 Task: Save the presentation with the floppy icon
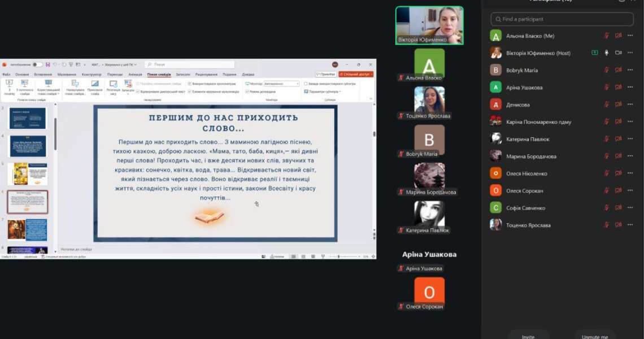tap(47, 64)
